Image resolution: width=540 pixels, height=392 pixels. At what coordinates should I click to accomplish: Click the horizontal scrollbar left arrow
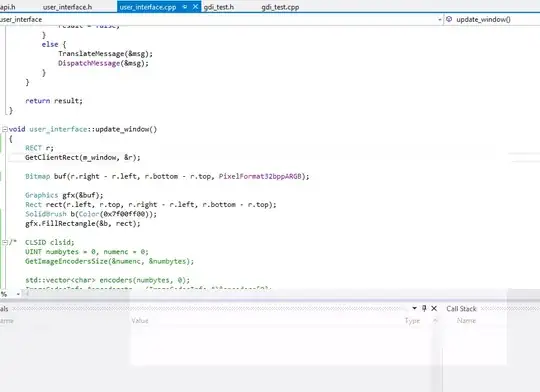(26, 294)
